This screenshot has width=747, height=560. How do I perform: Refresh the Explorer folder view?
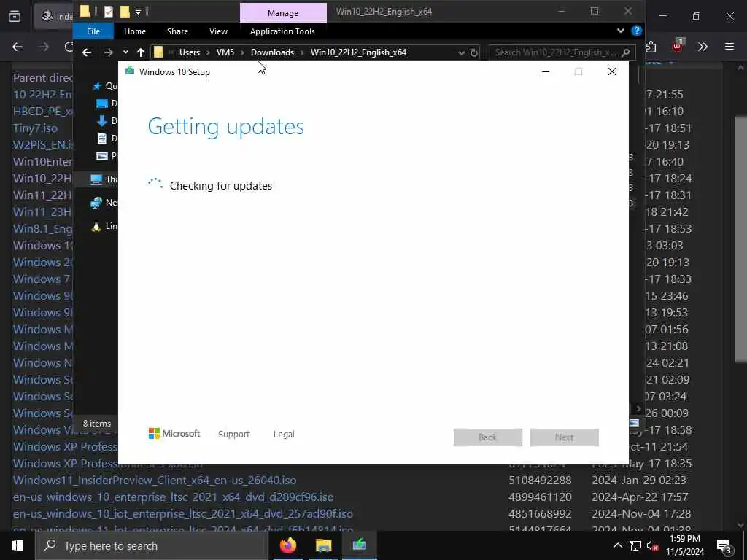[474, 52]
